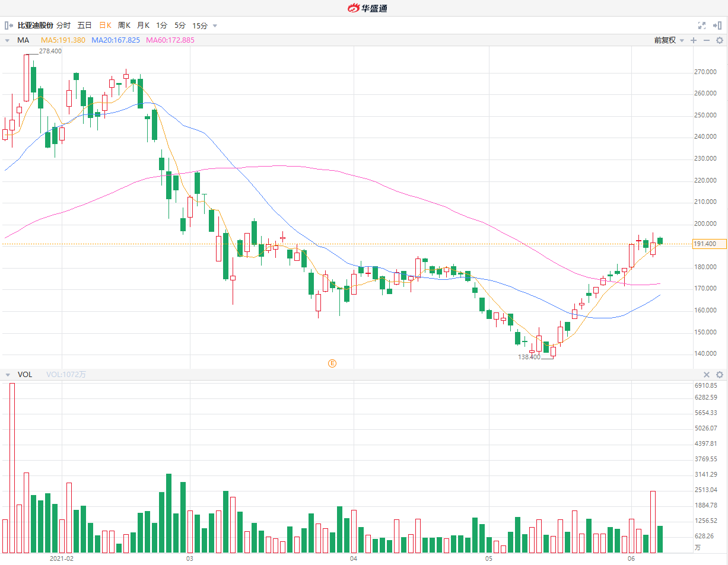The image size is (728, 565).
Task: Enter fullscreen chart mode
Action: (x=702, y=25)
